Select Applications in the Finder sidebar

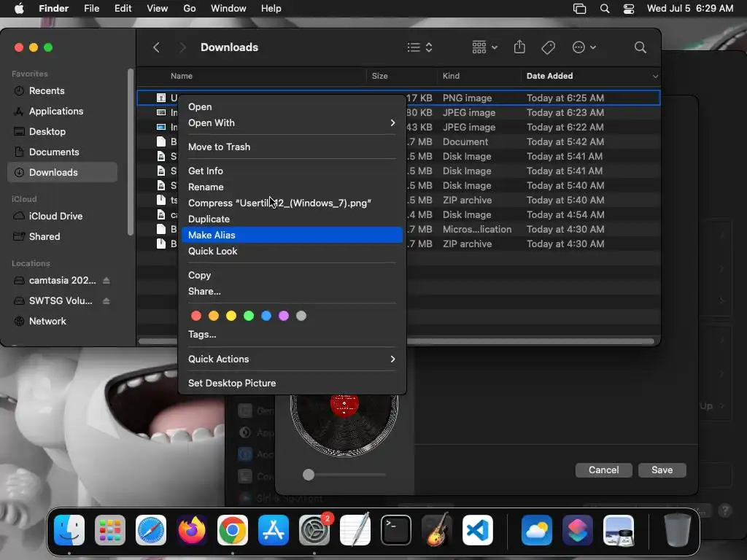(63, 111)
